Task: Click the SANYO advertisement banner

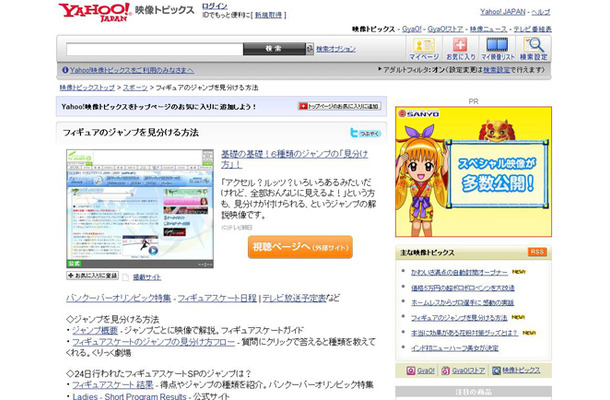Action: pos(473,172)
